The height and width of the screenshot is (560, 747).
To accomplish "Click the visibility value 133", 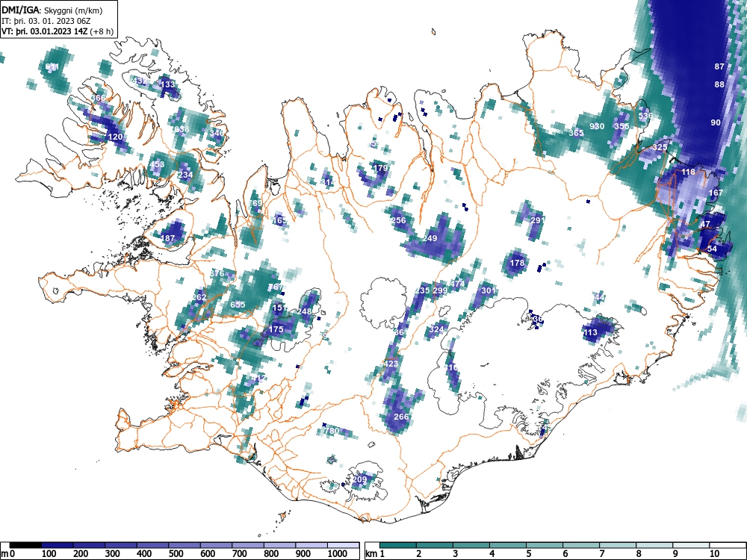I will click(x=167, y=84).
